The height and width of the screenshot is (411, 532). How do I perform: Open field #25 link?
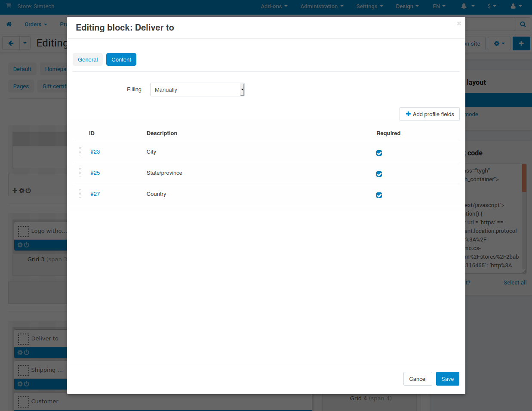pyautogui.click(x=95, y=173)
